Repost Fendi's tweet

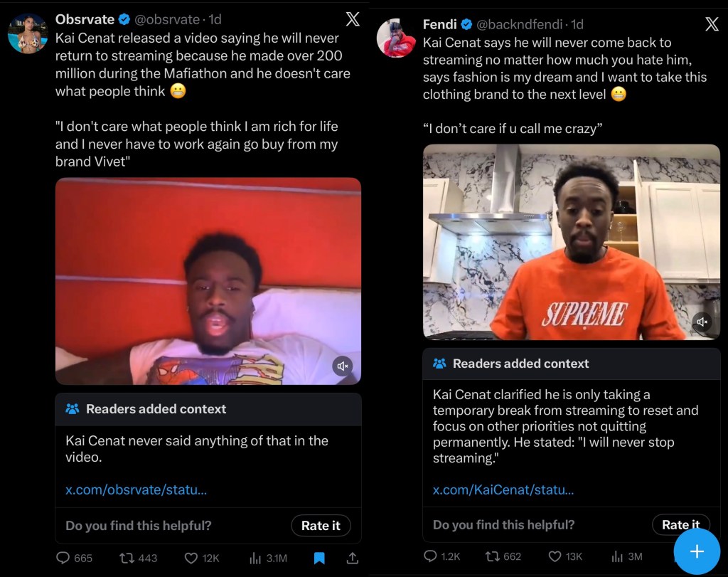pos(493,556)
